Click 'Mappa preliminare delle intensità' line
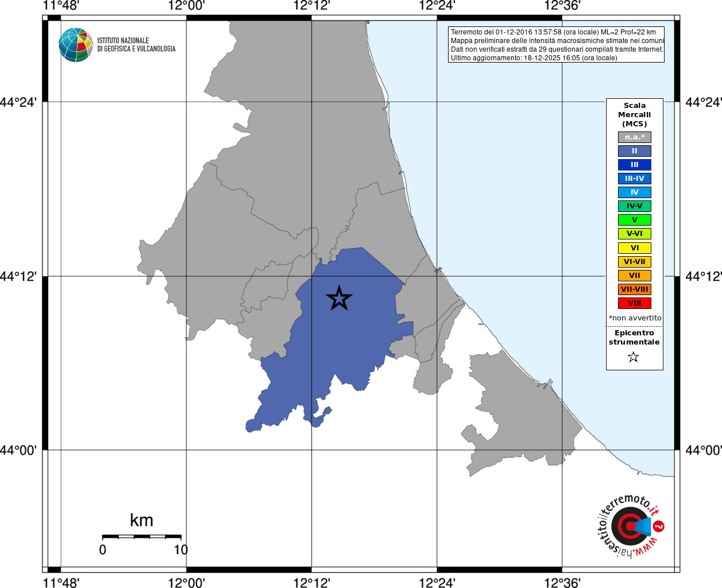The height and width of the screenshot is (588, 722). [x=557, y=41]
